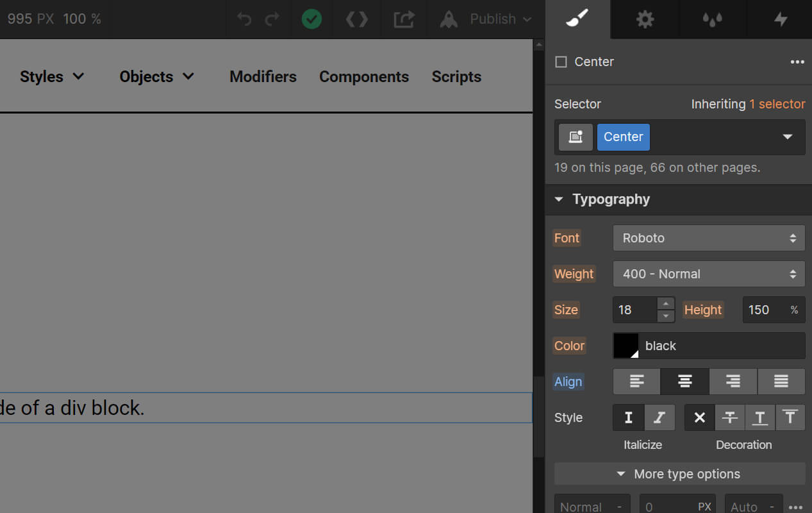Open the Style Manager droplets tab

tap(712, 19)
